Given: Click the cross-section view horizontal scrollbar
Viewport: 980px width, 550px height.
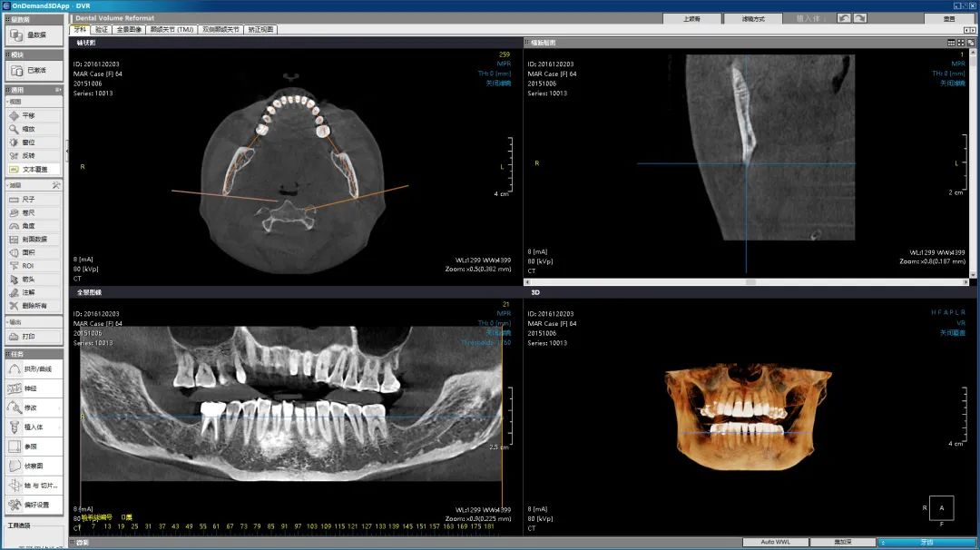Looking at the screenshot, I should coord(747,282).
